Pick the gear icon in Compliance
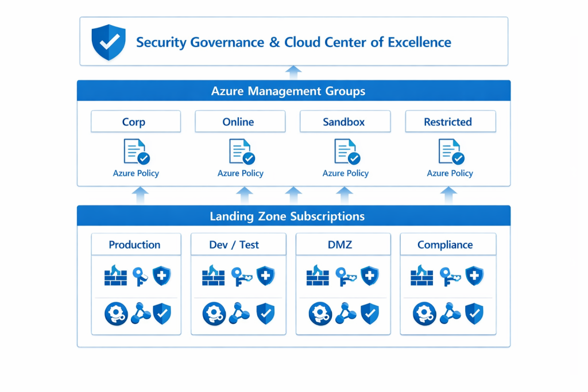The image size is (588, 392). (x=424, y=314)
